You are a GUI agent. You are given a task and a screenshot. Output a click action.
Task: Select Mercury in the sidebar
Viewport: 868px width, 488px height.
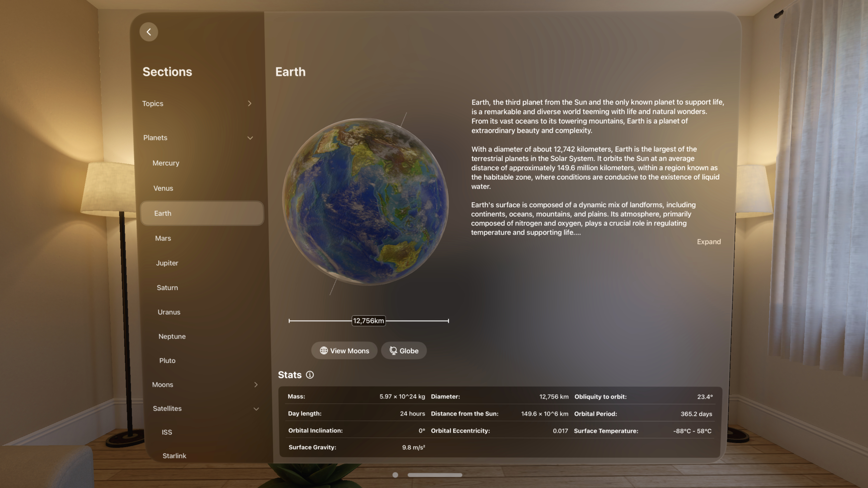pyautogui.click(x=166, y=163)
